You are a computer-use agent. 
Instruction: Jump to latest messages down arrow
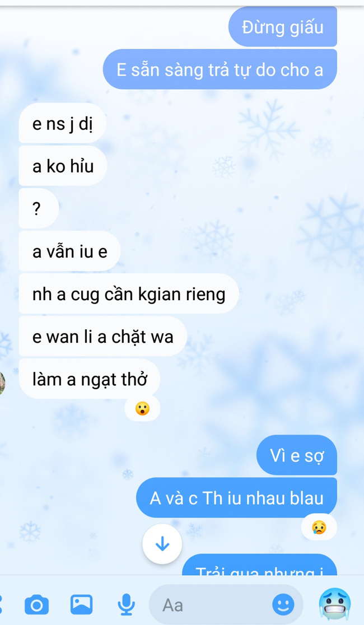162,544
